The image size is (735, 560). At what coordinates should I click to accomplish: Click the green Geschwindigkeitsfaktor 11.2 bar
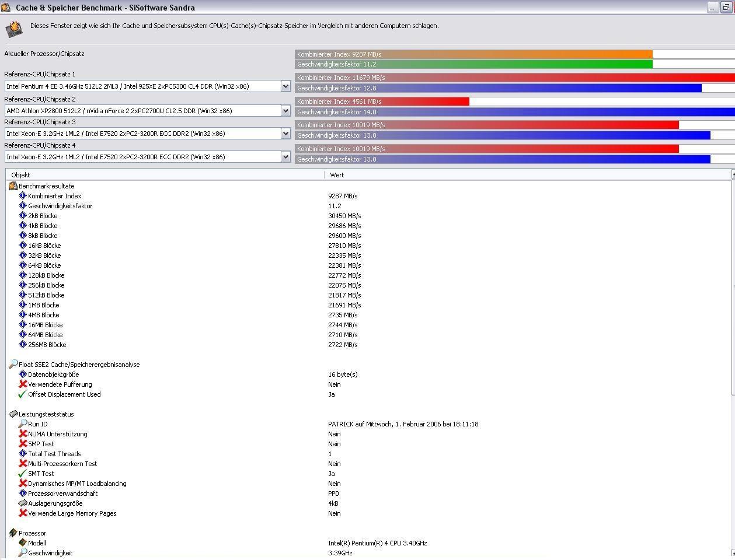click(473, 64)
